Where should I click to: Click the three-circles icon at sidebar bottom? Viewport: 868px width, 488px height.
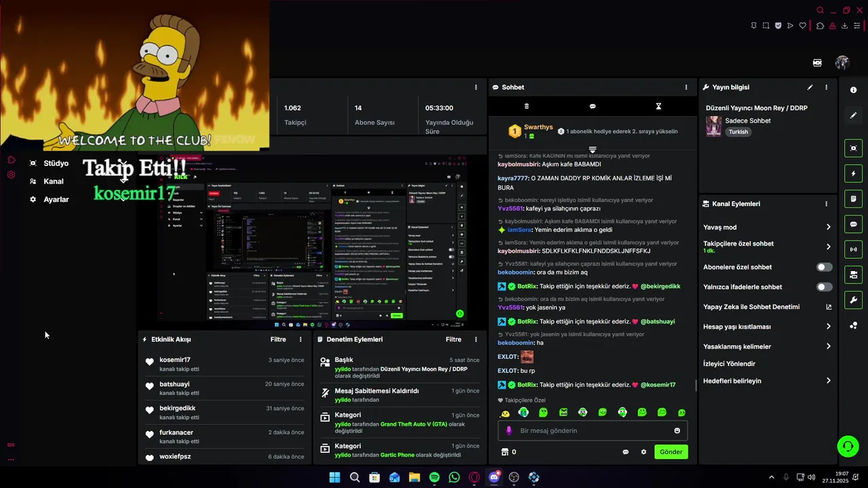[853, 326]
